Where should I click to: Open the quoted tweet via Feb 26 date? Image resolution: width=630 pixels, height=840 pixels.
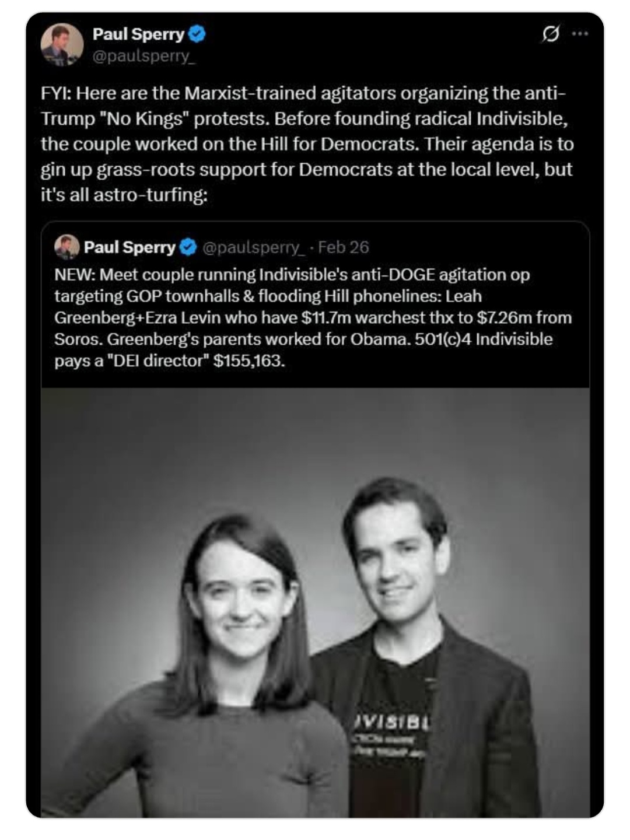344,247
